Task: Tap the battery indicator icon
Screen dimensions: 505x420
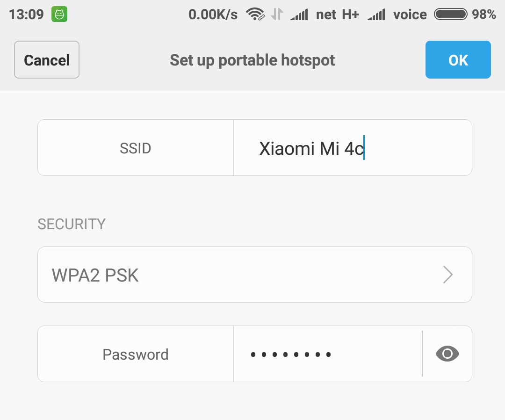Action: click(x=451, y=14)
